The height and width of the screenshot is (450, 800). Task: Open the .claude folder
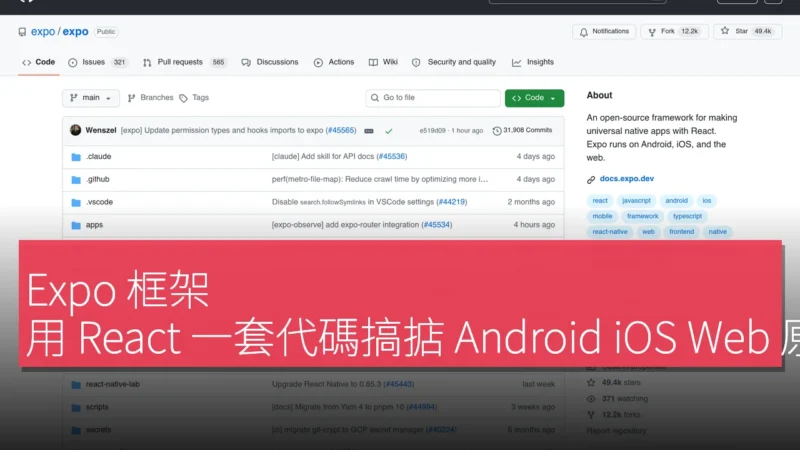point(98,157)
